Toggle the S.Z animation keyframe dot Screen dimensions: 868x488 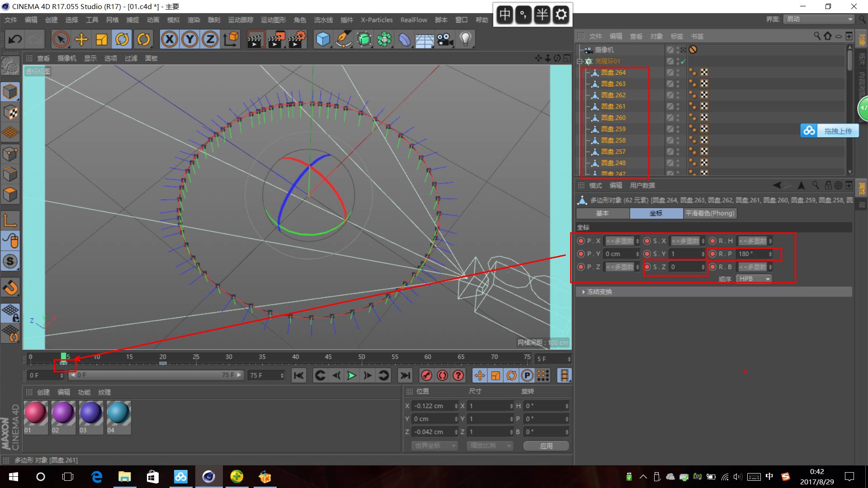(647, 267)
